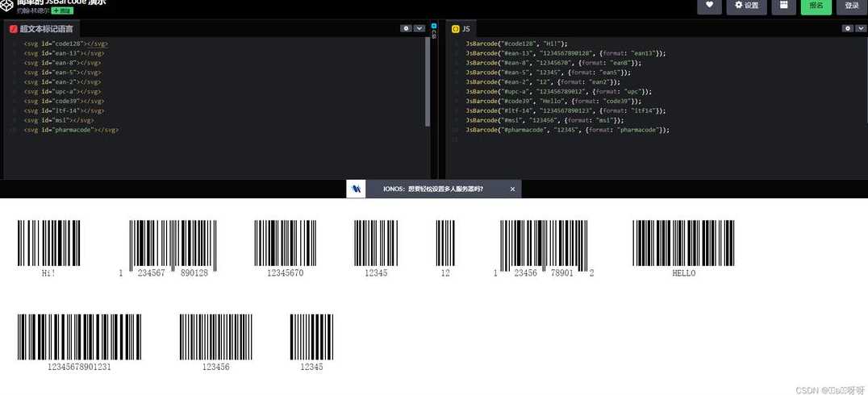
Task: Open the IONOS ad text link
Action: [x=433, y=189]
